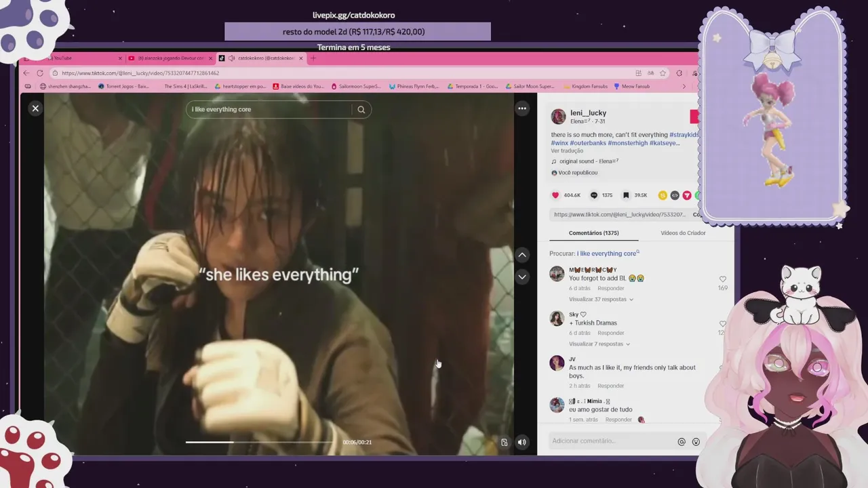Open Sky commenter avatar
This screenshot has height=488, width=868.
click(557, 319)
